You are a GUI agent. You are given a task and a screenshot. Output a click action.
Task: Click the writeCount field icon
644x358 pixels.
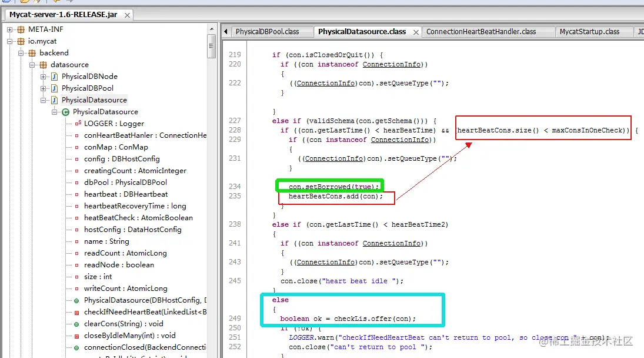click(77, 289)
